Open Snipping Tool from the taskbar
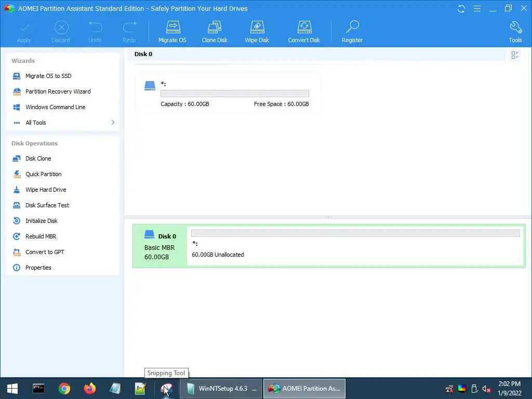This screenshot has width=532, height=399. [166, 389]
